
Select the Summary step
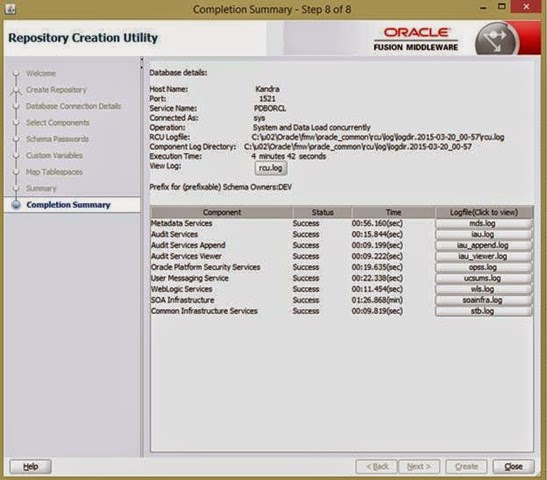click(41, 188)
